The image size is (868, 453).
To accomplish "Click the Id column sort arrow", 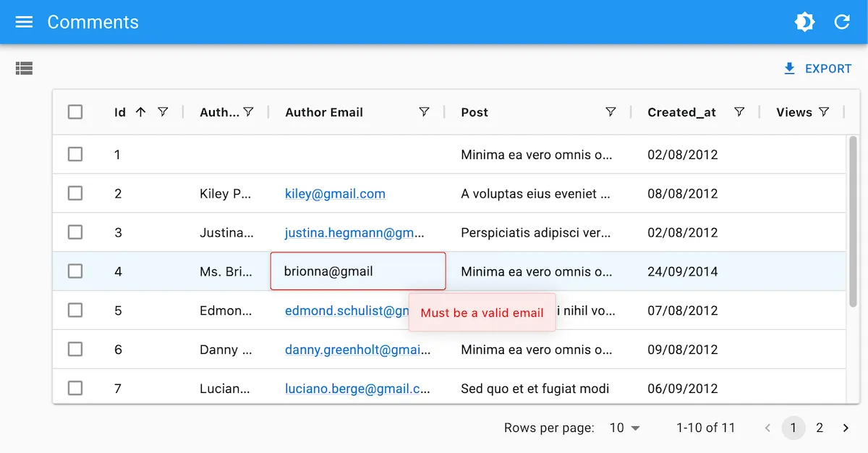I will [141, 112].
